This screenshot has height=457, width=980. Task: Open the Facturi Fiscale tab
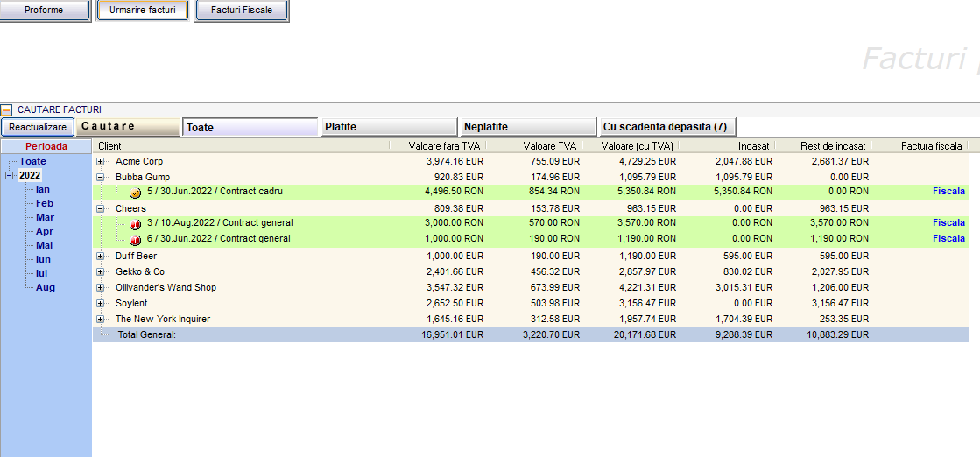click(242, 11)
